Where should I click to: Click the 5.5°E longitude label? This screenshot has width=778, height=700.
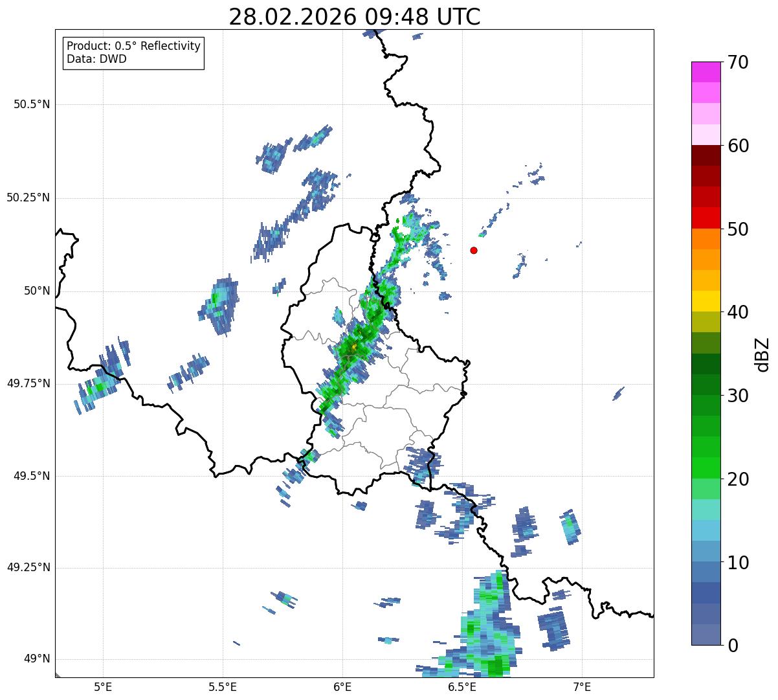(223, 686)
